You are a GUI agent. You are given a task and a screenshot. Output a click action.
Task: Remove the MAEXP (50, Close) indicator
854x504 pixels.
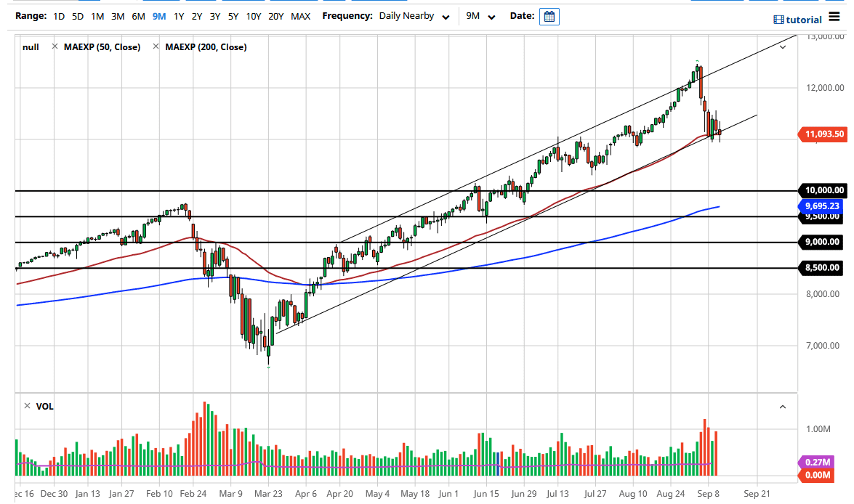tap(55, 47)
